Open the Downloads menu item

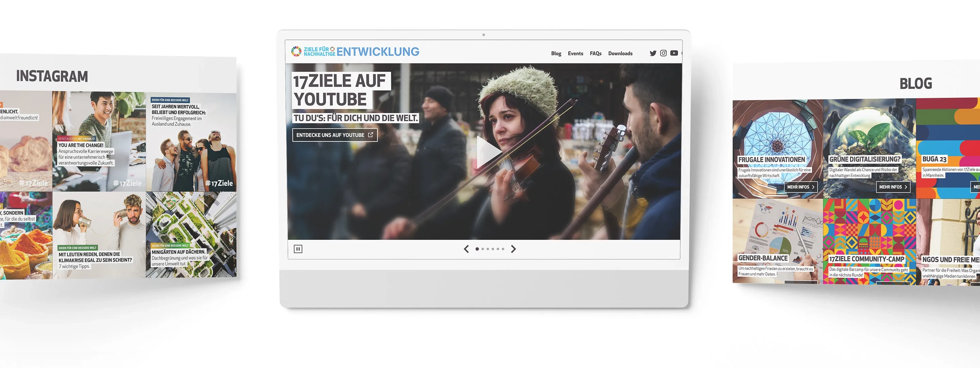(620, 54)
